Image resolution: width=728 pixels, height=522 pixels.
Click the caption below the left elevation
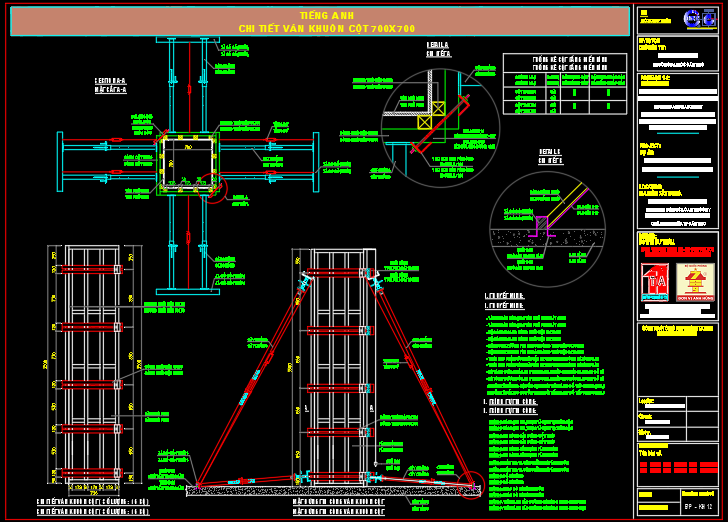coord(92,505)
